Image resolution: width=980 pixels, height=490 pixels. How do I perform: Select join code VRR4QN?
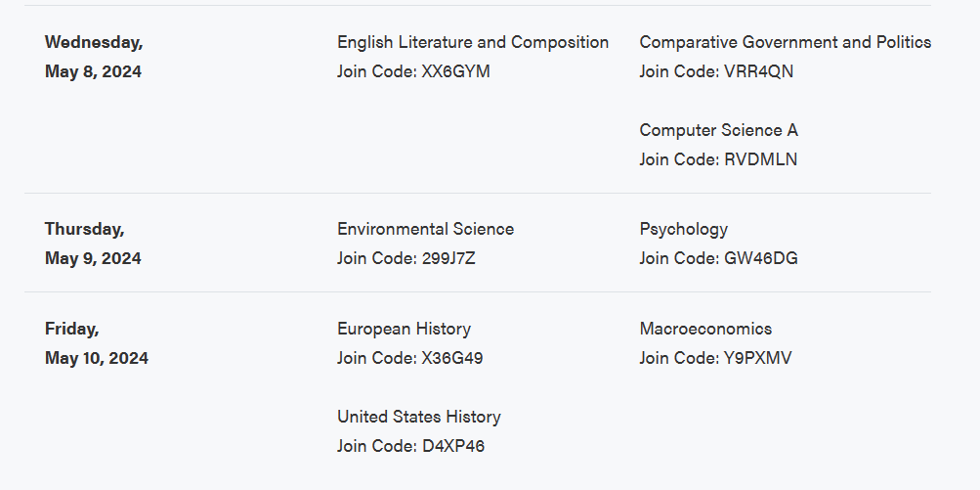coord(758,71)
